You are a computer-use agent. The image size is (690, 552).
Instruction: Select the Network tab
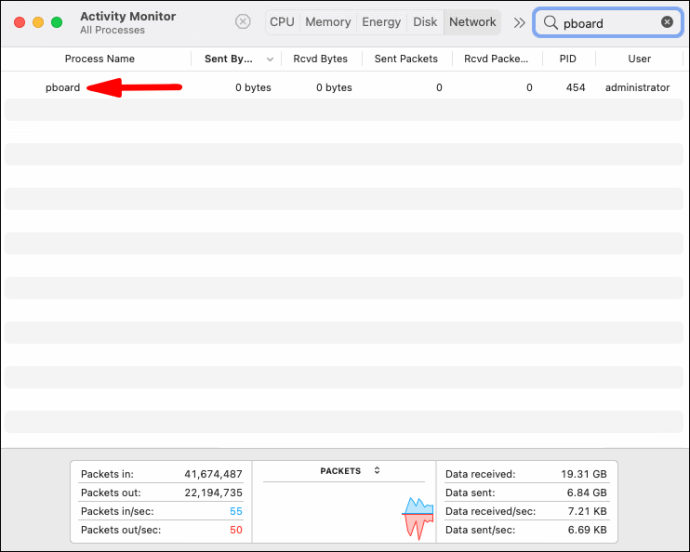472,22
